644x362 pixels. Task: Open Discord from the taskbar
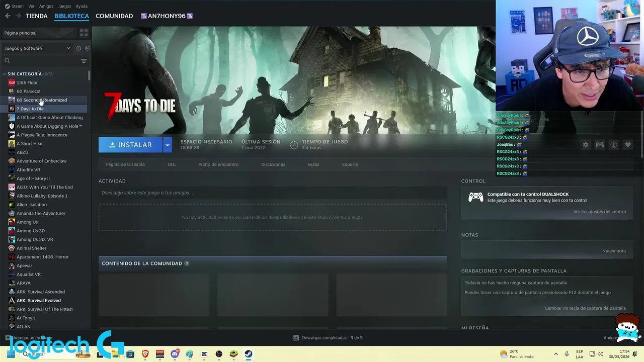(175, 354)
